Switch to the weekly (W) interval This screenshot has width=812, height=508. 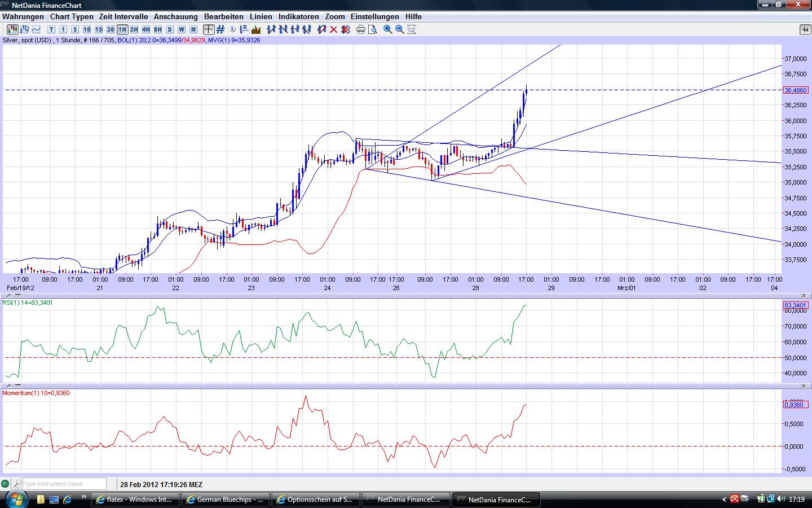click(182, 29)
